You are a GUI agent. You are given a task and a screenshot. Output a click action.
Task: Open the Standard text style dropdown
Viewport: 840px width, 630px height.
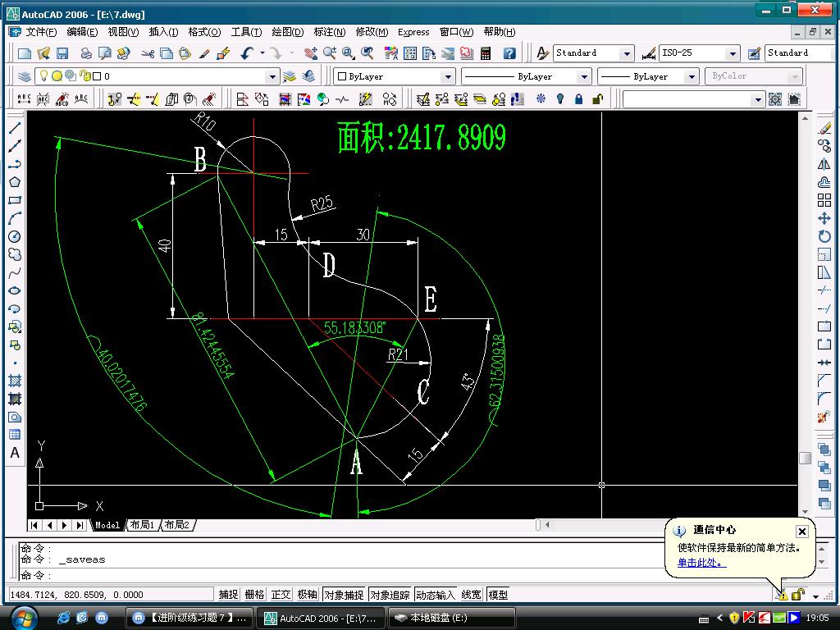(626, 53)
